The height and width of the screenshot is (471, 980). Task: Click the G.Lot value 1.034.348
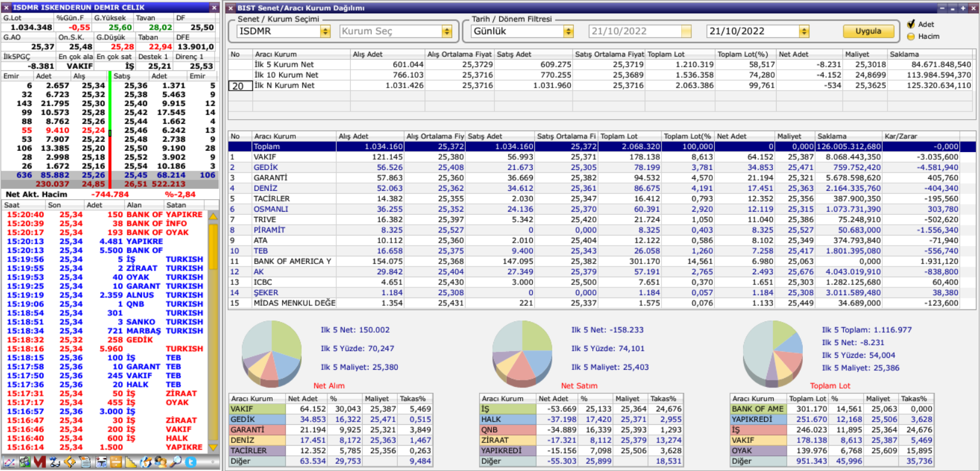coord(32,27)
